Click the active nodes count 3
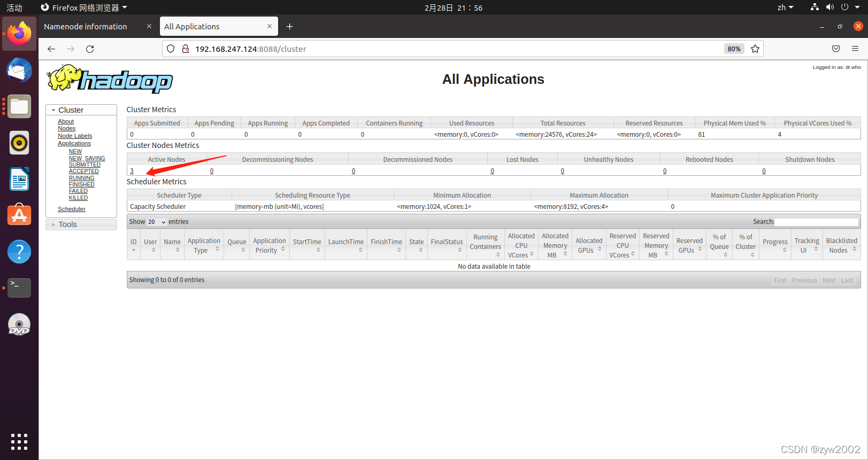The height and width of the screenshot is (460, 868). pos(132,171)
